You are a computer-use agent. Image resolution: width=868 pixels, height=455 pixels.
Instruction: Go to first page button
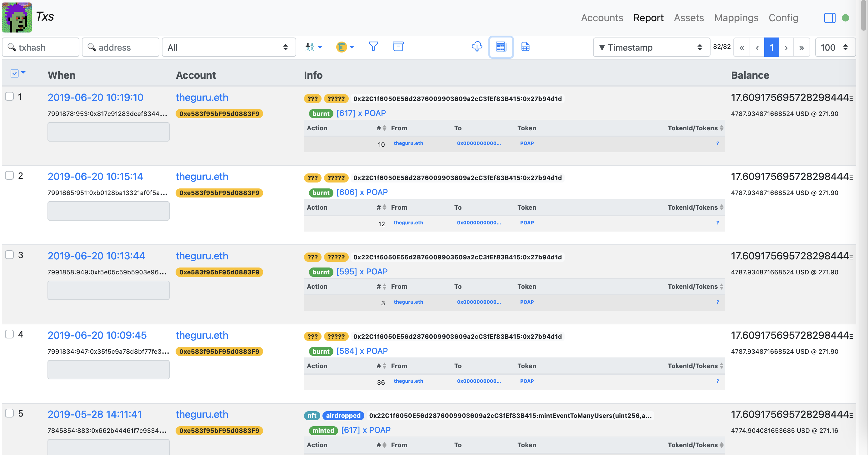coord(742,47)
